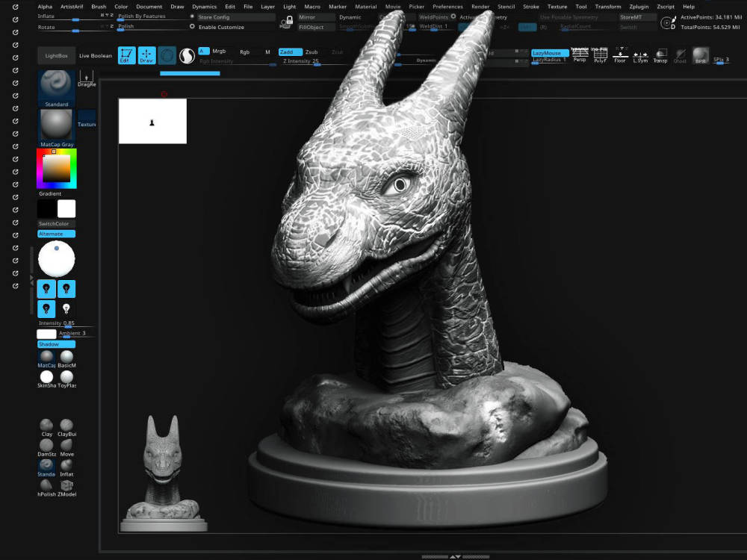Select the ZModeler brush
This screenshot has height=560, width=747.
[66, 487]
